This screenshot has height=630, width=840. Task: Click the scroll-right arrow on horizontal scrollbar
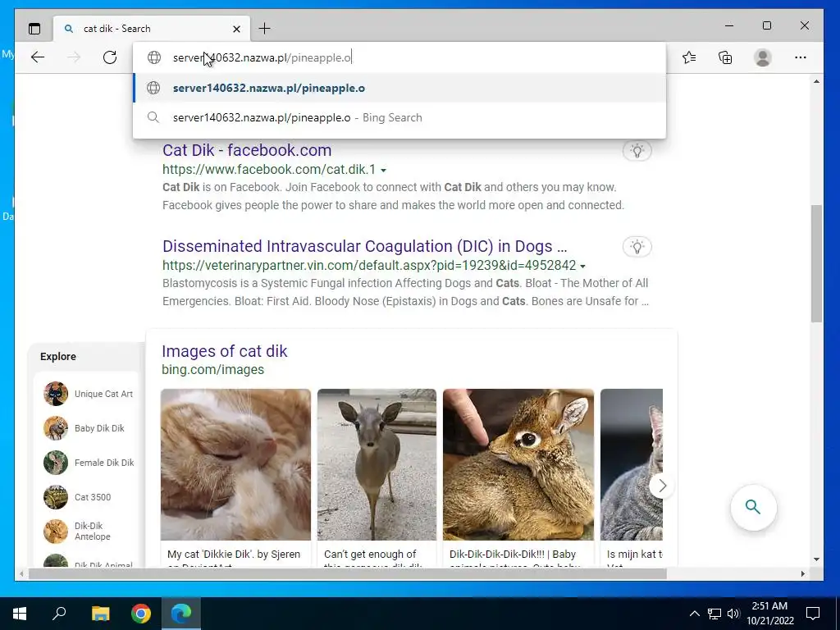[x=802, y=573]
